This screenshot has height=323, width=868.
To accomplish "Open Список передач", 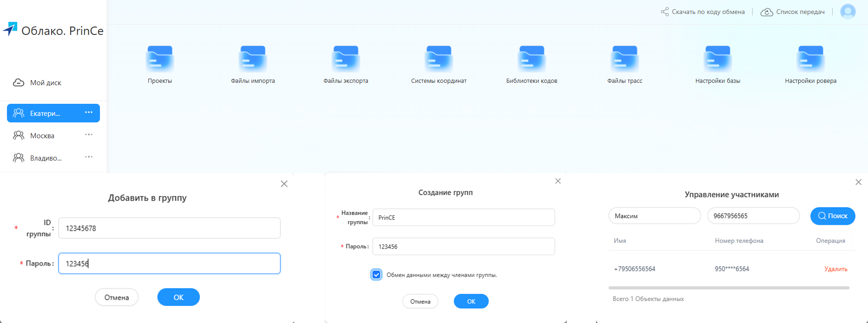I will (x=800, y=12).
